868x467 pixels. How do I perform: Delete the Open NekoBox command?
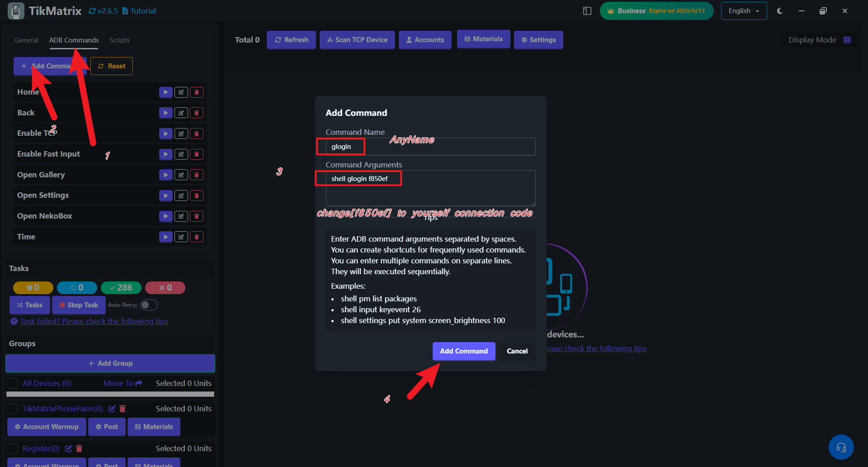[x=197, y=216]
